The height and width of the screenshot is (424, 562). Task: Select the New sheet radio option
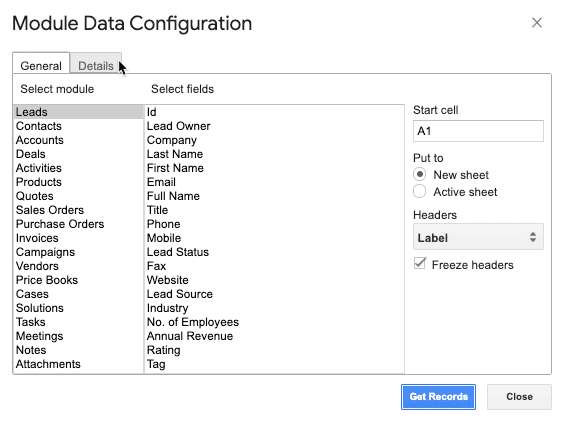(x=419, y=175)
